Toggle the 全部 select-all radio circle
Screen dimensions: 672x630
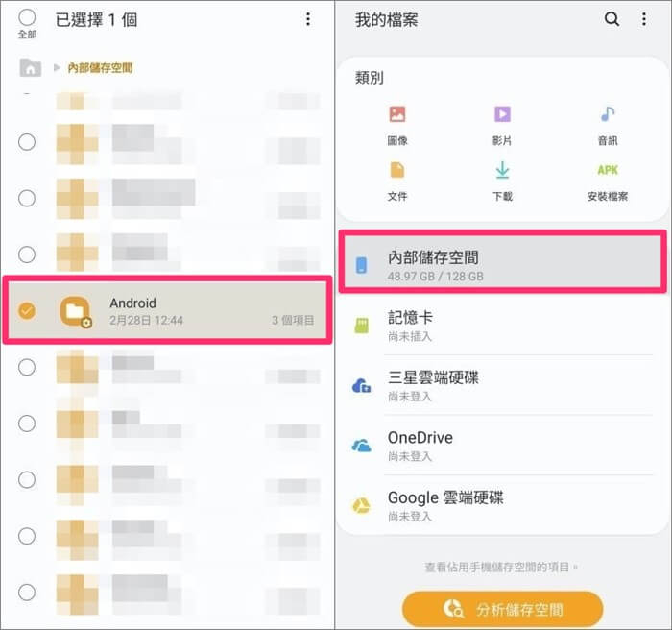point(27,18)
